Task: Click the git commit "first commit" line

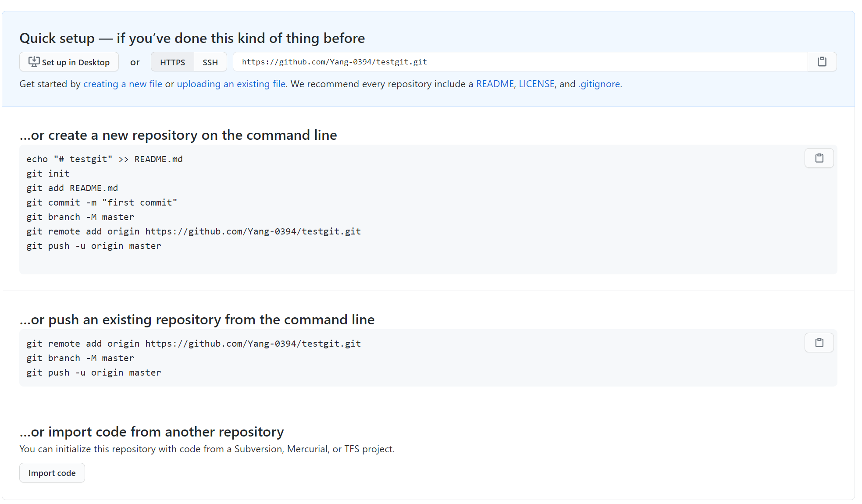Action: [x=102, y=202]
